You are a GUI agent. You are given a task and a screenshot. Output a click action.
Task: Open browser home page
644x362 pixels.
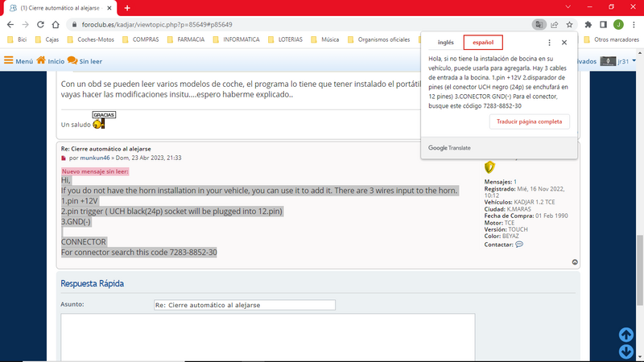point(56,25)
